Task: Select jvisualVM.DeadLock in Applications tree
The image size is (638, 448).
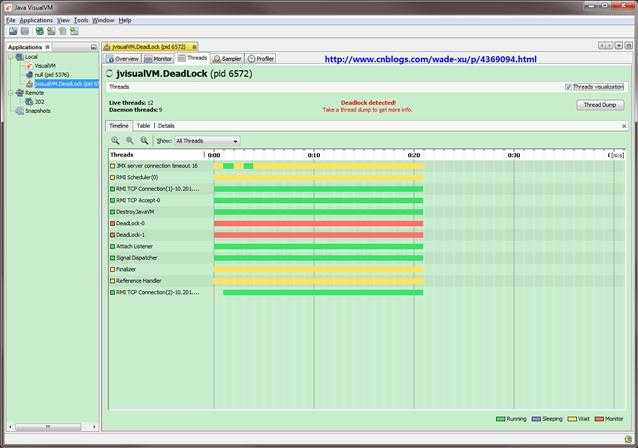Action: point(66,84)
